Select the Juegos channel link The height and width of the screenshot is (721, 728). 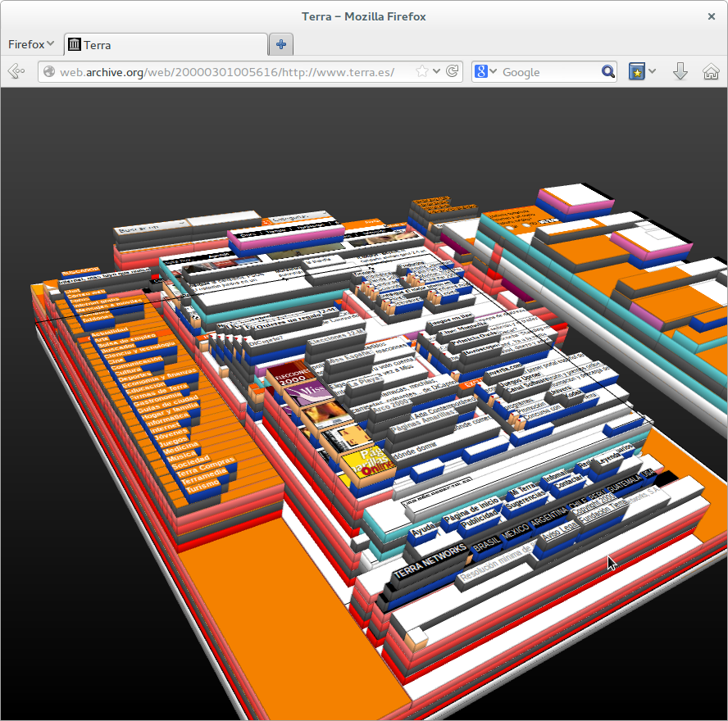[173, 441]
